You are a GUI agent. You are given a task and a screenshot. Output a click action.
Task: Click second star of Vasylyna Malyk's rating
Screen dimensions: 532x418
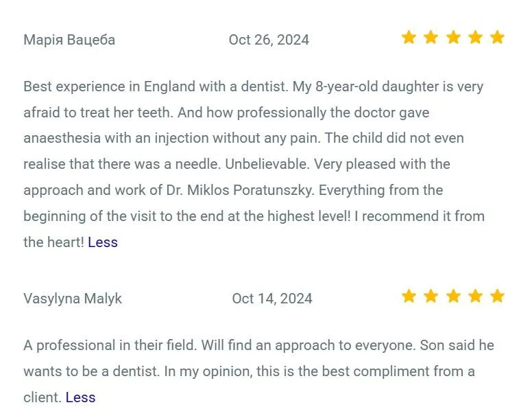pyautogui.click(x=431, y=296)
